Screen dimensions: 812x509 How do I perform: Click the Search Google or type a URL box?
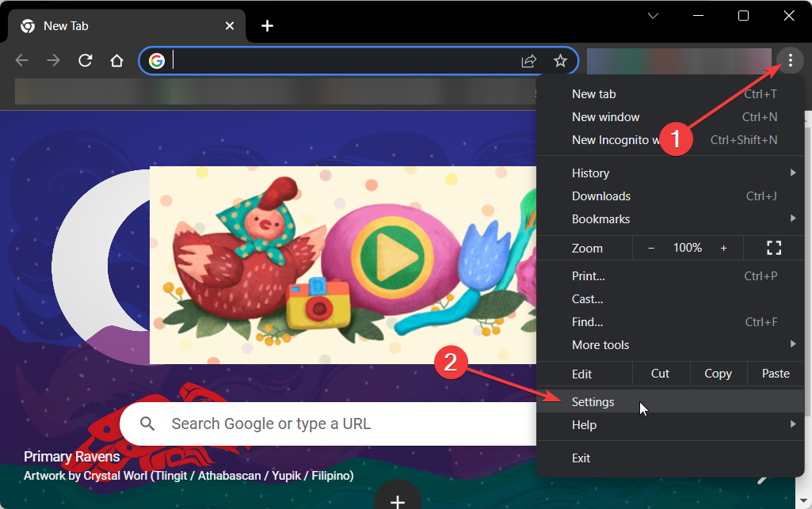point(328,424)
